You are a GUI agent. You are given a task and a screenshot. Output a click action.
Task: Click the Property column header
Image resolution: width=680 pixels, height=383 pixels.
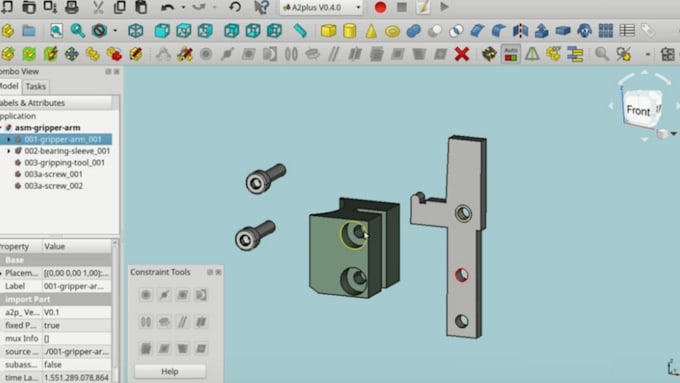click(20, 246)
